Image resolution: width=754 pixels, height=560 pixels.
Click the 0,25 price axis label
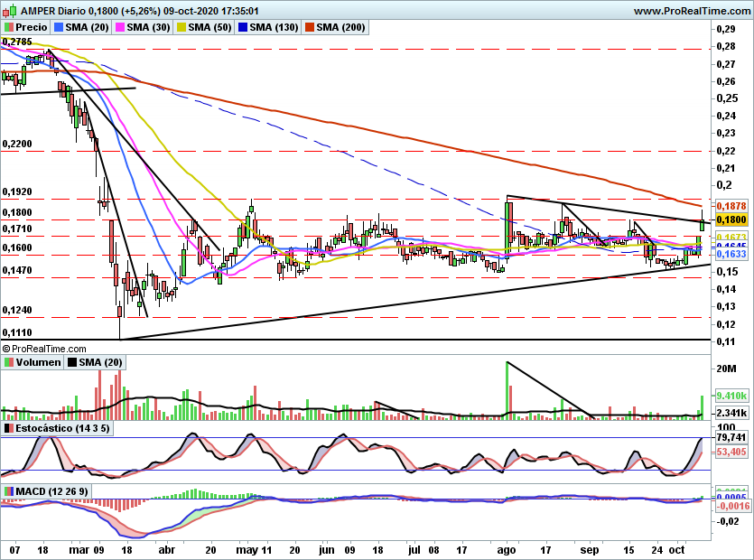[x=727, y=98]
